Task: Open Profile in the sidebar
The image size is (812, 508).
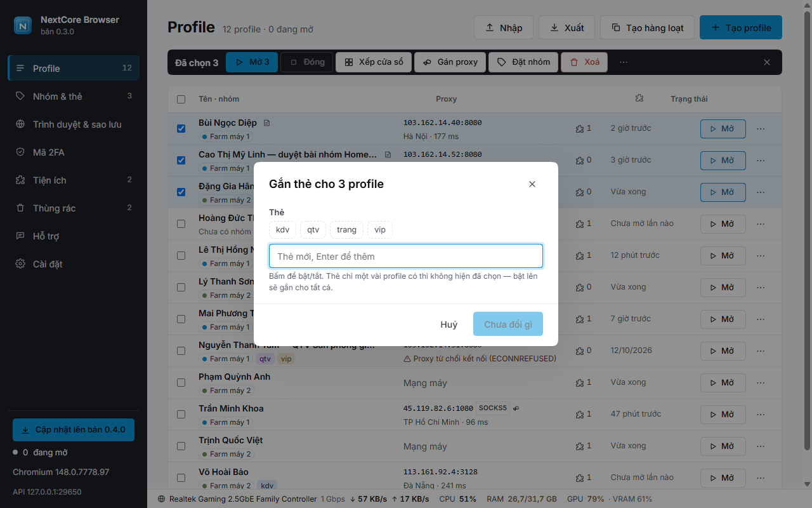Action: [x=74, y=68]
